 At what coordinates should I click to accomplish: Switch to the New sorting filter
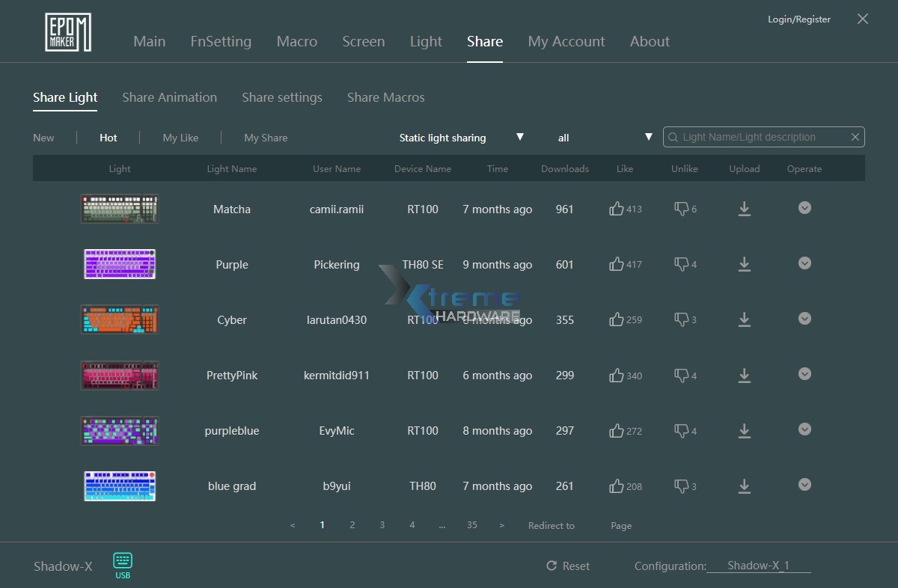[43, 138]
